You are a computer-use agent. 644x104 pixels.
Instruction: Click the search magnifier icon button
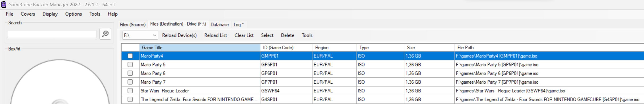point(105,34)
